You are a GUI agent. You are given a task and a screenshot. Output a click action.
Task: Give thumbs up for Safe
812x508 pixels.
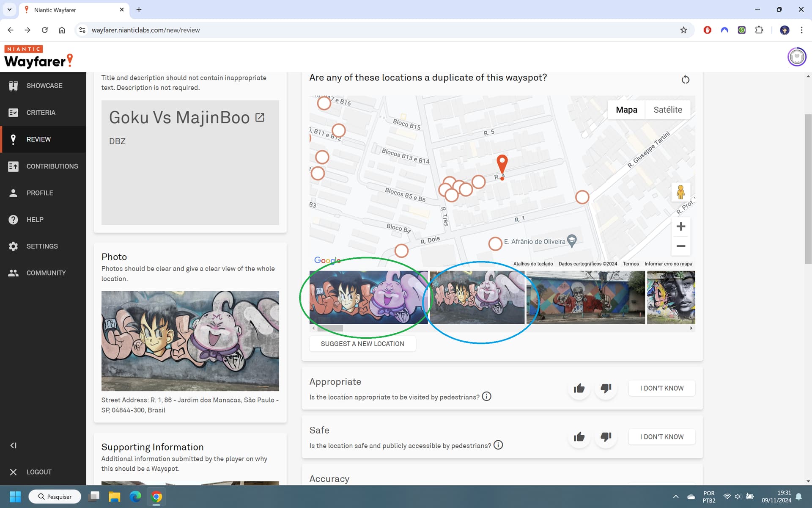coord(579,437)
